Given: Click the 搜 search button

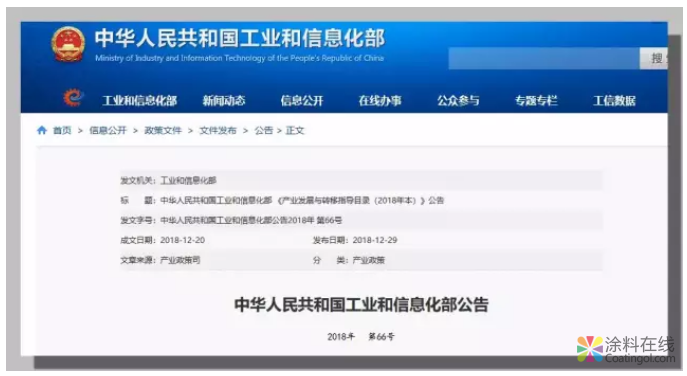Looking at the screenshot, I should tap(654, 58).
